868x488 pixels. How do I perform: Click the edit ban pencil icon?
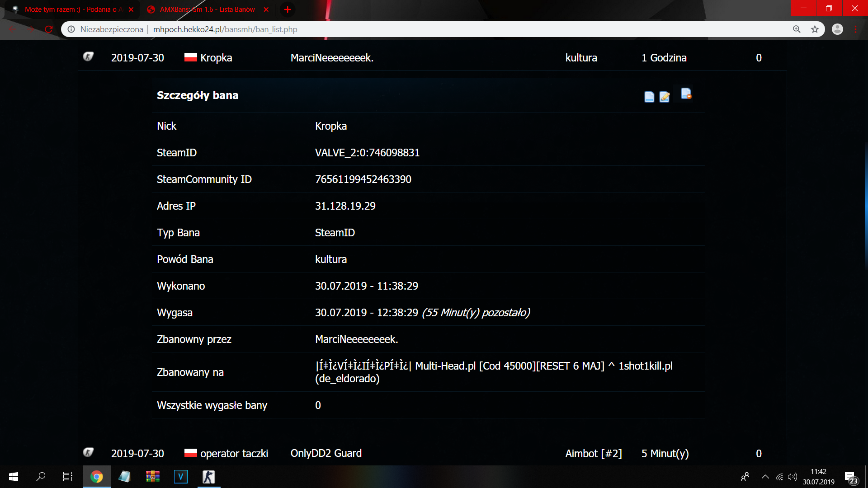click(x=665, y=97)
